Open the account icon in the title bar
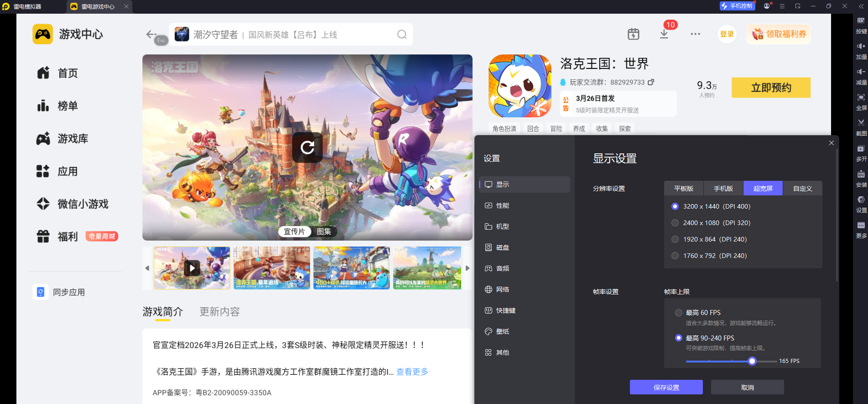868x404 pixels. pyautogui.click(x=767, y=6)
